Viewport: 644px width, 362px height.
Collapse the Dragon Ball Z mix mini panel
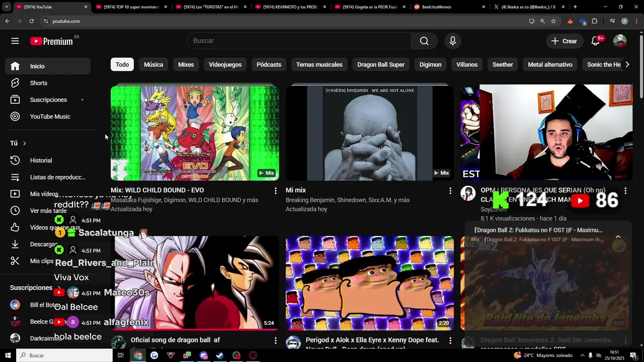click(618, 237)
